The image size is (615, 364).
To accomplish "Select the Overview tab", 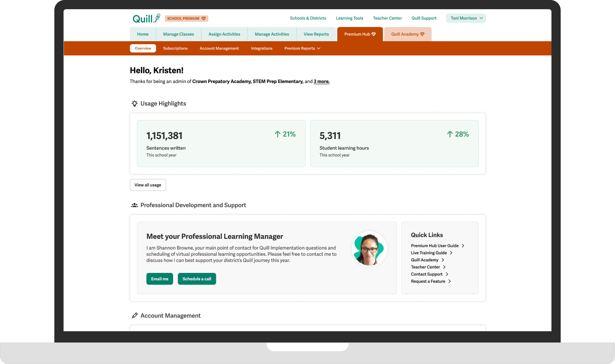I will point(143,48).
